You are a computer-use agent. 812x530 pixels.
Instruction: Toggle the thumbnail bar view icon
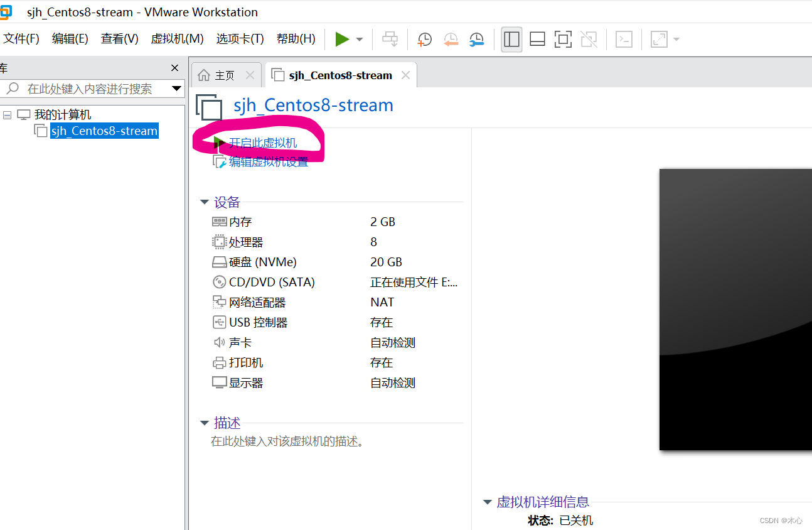tap(537, 40)
